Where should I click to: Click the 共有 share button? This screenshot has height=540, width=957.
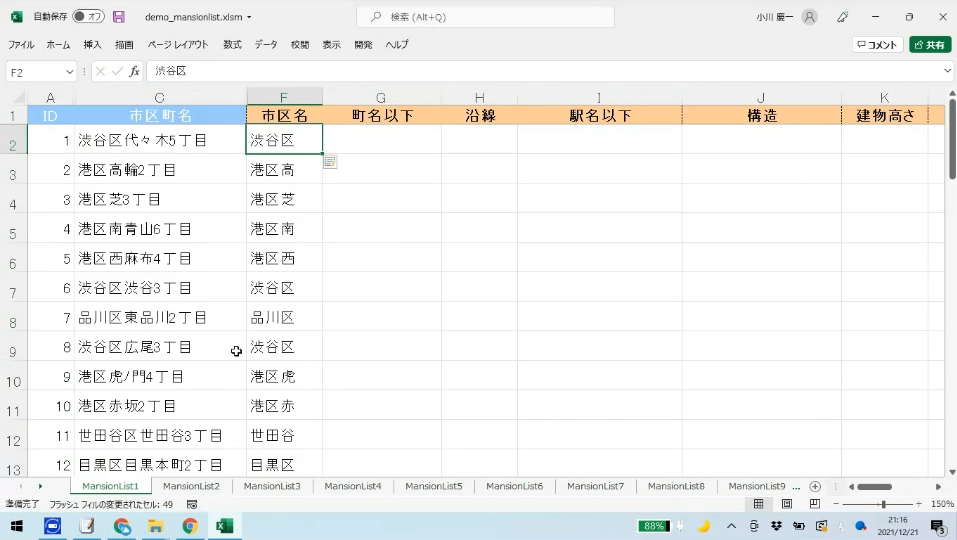point(929,45)
